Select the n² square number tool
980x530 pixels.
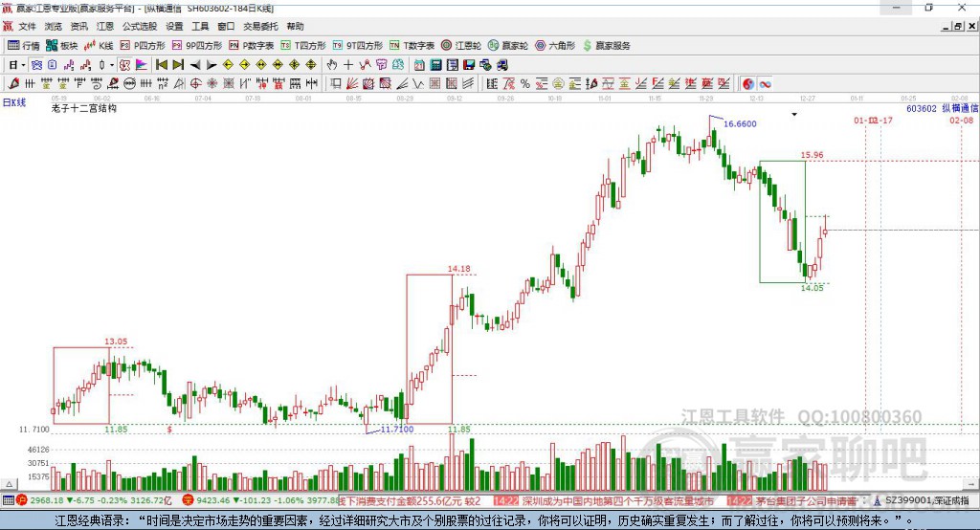click(163, 84)
